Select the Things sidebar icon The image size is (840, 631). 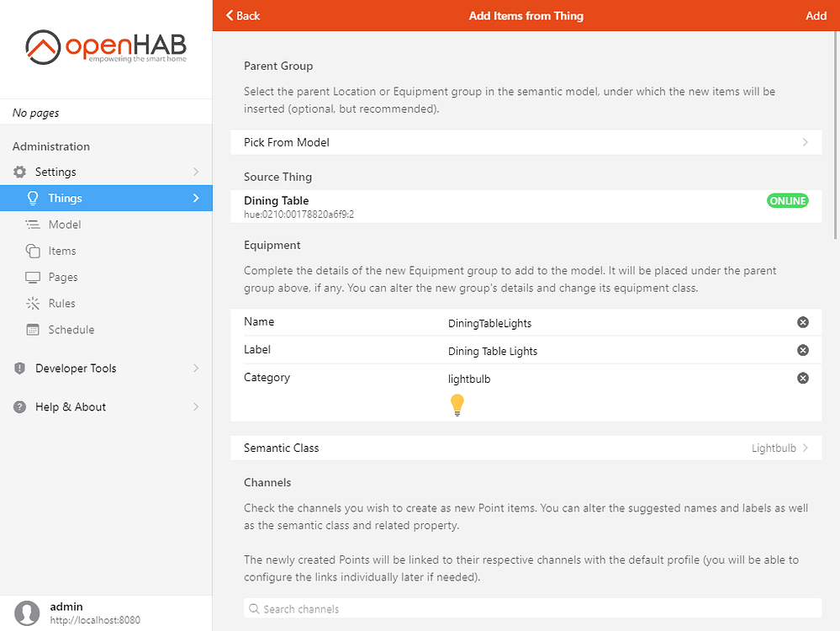tap(34, 198)
